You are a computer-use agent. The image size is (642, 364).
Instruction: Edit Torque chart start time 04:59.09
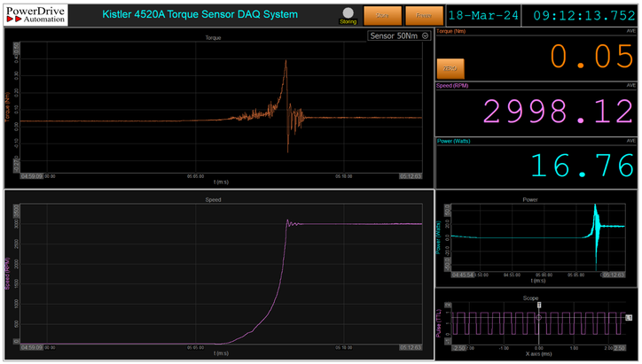32,176
